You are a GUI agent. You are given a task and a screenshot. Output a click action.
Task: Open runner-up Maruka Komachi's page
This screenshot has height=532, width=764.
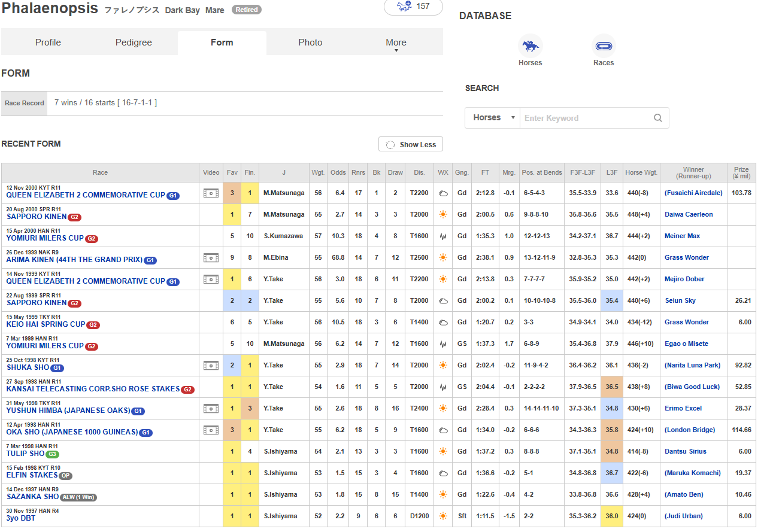(692, 473)
